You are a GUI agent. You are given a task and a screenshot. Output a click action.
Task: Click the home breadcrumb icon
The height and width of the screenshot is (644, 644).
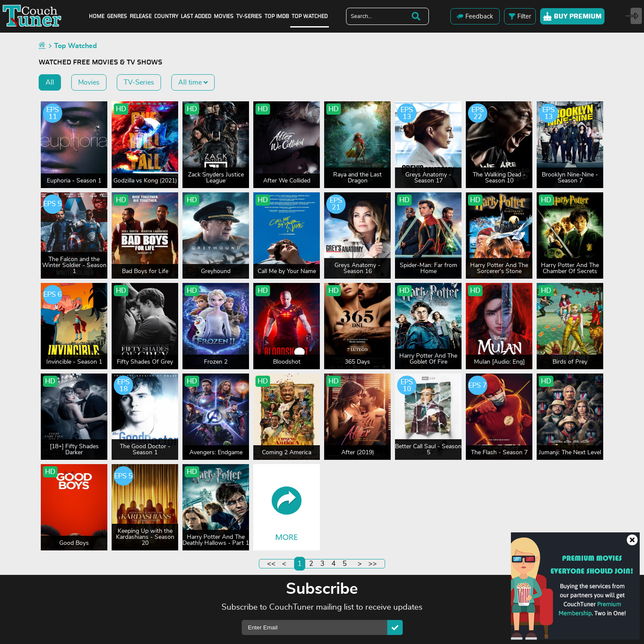pos(42,45)
